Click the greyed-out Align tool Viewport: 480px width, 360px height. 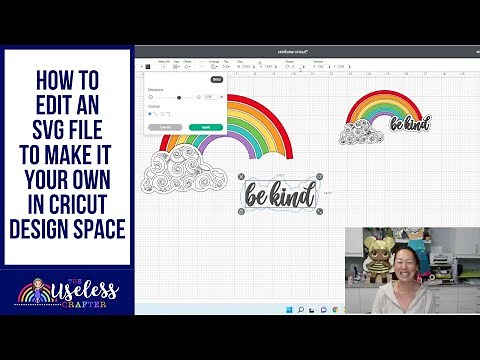pos(202,67)
